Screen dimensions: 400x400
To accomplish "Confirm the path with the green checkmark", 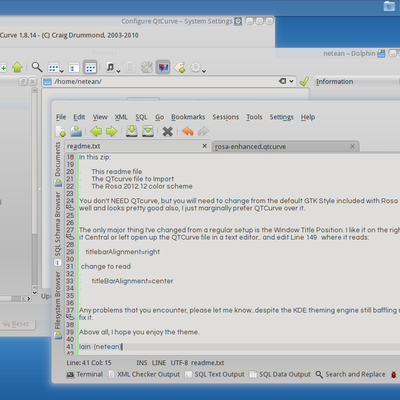I will click(304, 81).
